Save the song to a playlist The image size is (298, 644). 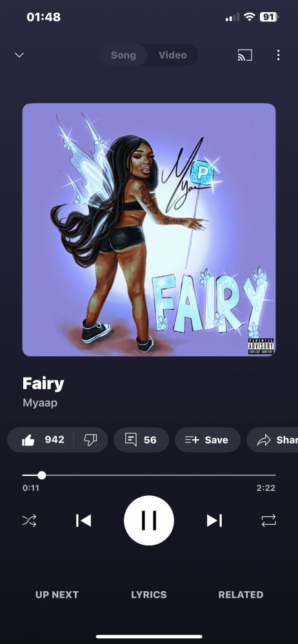pyautogui.click(x=208, y=440)
